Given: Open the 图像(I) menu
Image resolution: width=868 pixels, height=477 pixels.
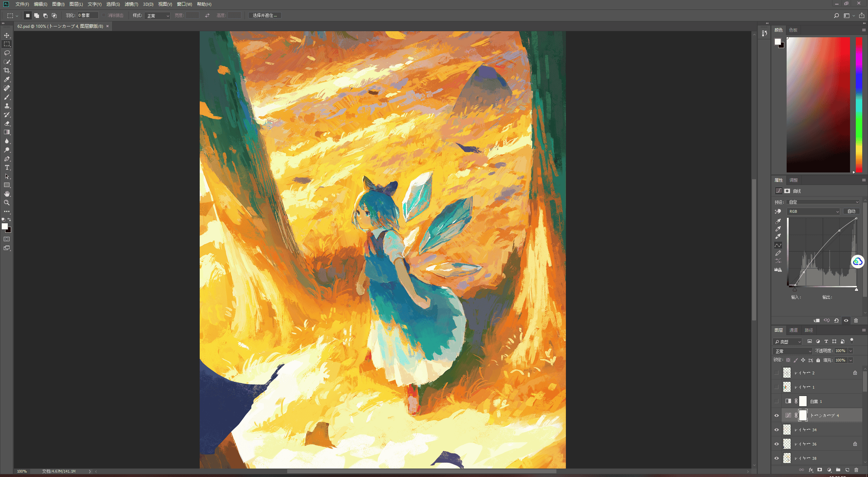Looking at the screenshot, I should pos(58,4).
